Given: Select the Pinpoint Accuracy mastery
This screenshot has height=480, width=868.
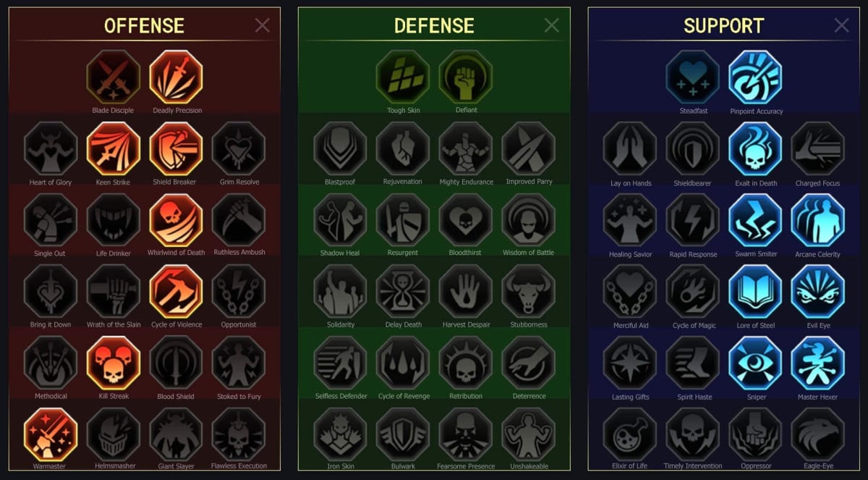Looking at the screenshot, I should pyautogui.click(x=756, y=77).
